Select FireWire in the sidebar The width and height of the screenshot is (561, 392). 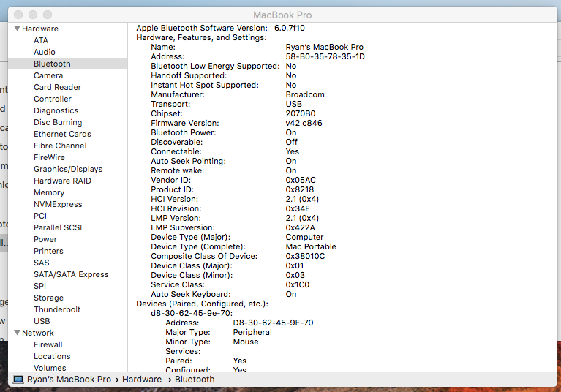coord(50,157)
